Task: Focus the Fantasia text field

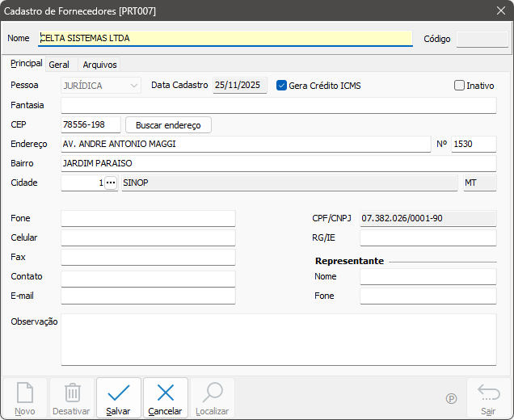Action: coord(278,106)
